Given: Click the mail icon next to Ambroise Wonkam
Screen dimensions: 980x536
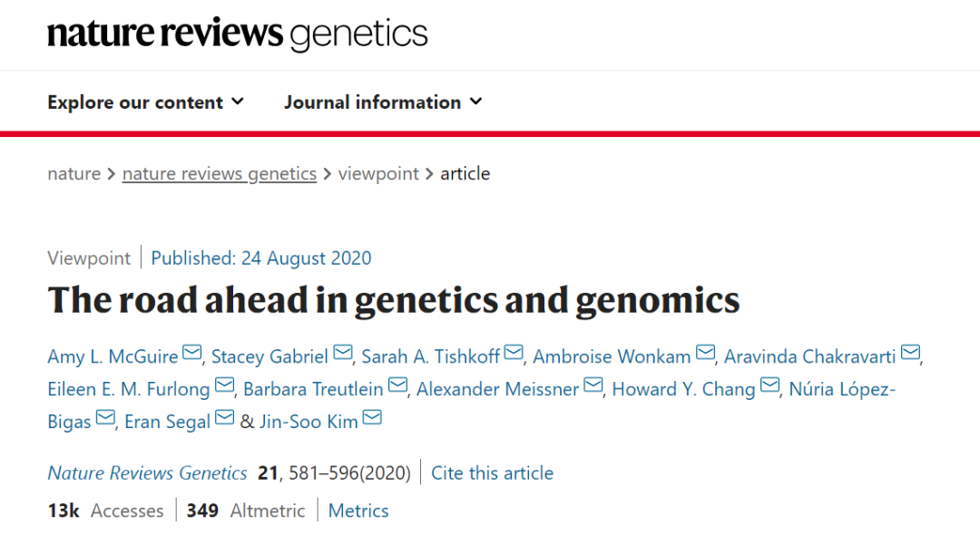Looking at the screenshot, I should click(705, 354).
